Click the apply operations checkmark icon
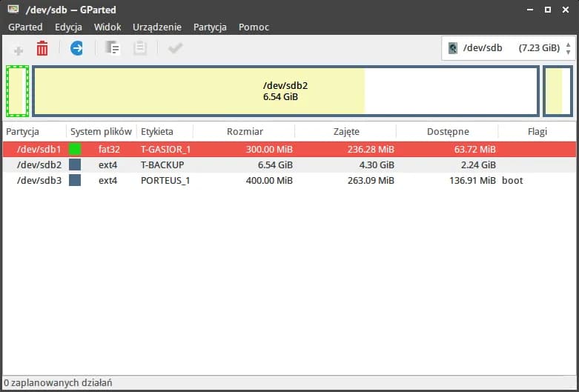The width and height of the screenshot is (579, 392). [175, 49]
